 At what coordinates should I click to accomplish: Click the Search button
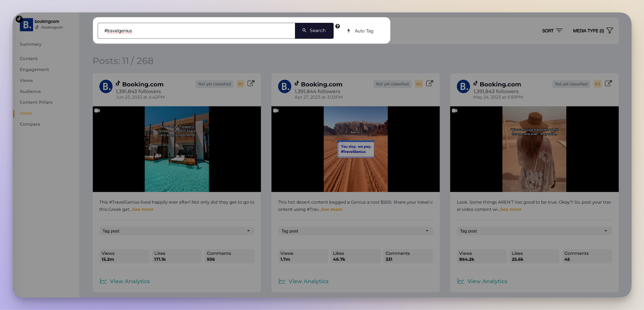[x=314, y=31]
